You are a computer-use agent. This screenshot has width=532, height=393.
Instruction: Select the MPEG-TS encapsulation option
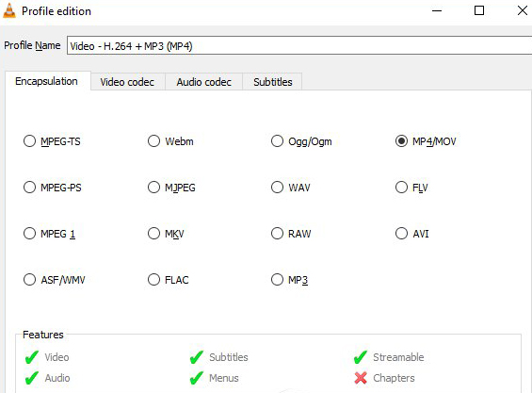click(x=29, y=141)
